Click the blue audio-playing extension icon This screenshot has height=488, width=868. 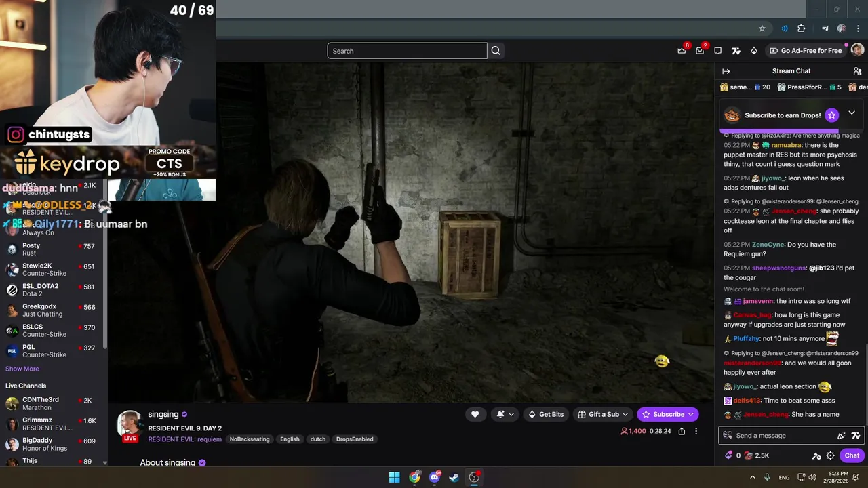[785, 28]
